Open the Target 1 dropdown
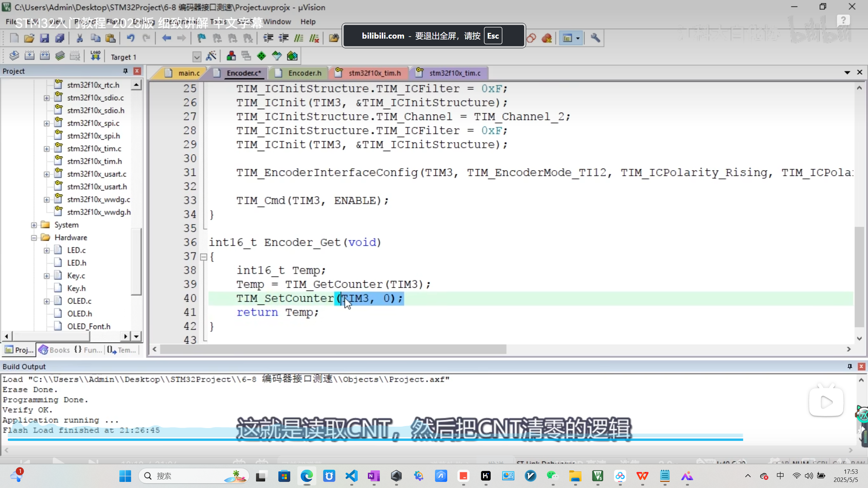Viewport: 868px width, 488px height. coord(197,57)
